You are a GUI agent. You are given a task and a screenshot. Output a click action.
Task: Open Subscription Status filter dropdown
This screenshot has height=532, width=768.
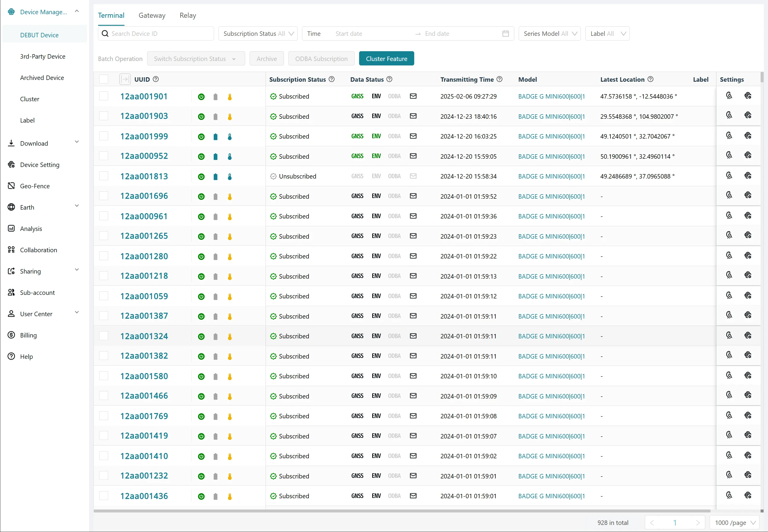coord(258,34)
